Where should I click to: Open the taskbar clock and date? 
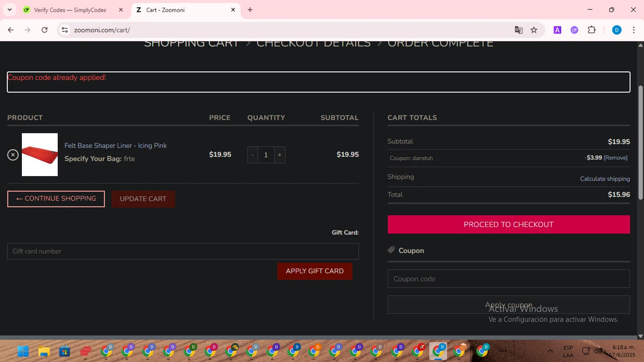pos(623,351)
